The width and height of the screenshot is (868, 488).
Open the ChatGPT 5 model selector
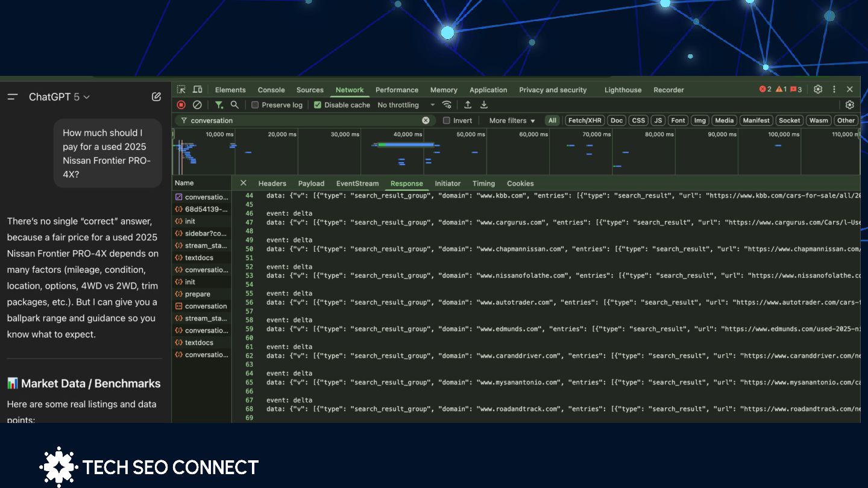tap(59, 97)
